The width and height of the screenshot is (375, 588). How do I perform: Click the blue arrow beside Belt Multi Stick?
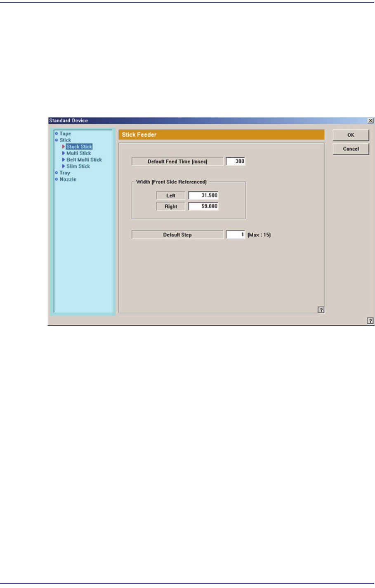point(64,160)
